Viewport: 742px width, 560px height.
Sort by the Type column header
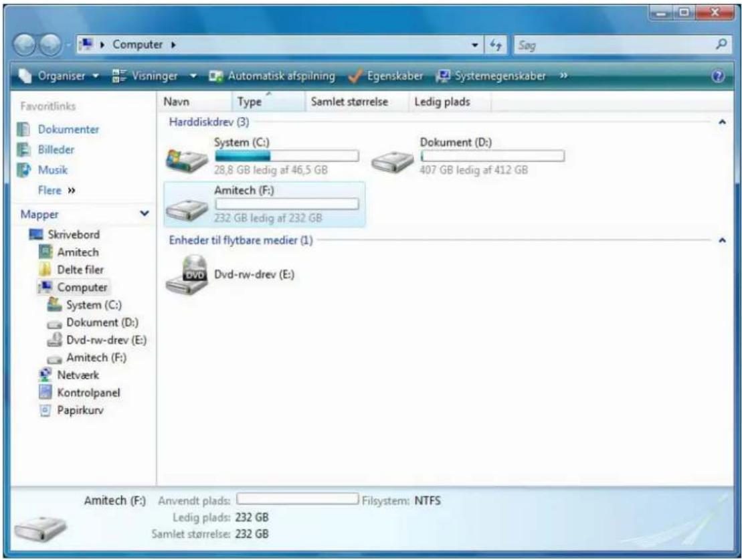pos(268,102)
